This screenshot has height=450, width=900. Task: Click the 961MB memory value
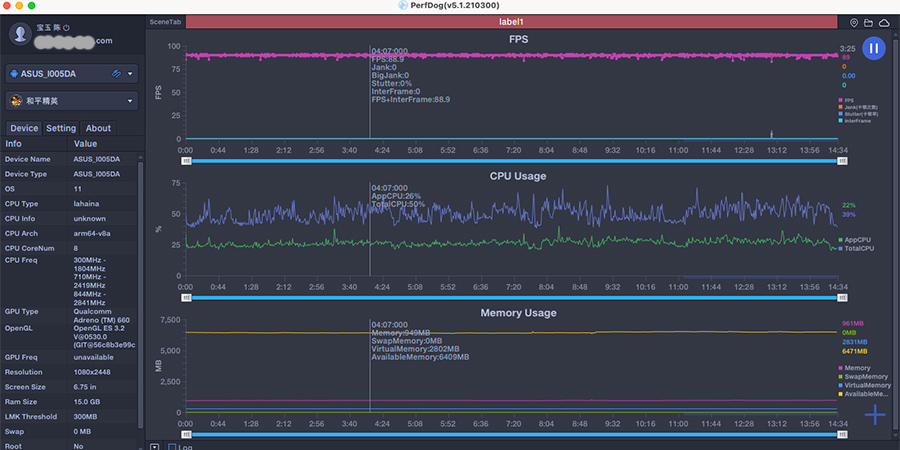(853, 324)
